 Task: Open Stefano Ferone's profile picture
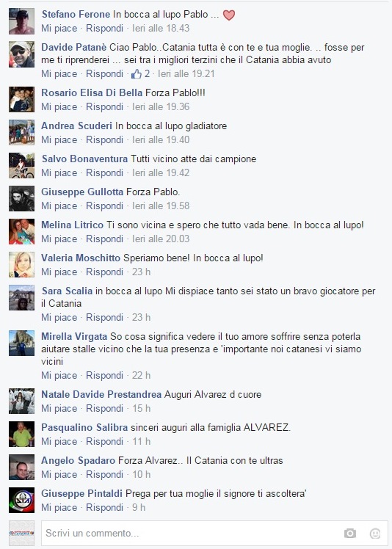coord(21,21)
